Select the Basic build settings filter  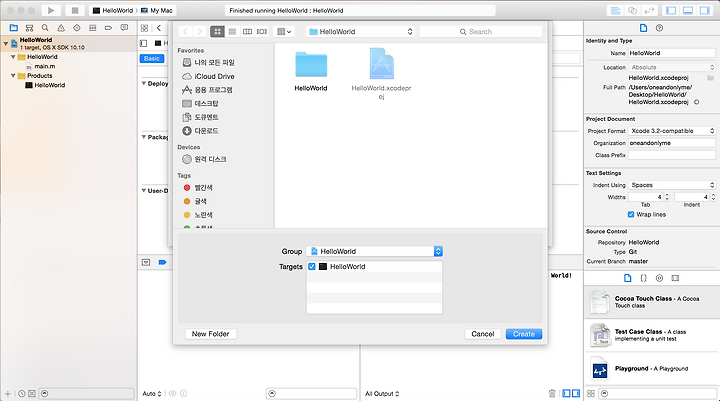point(152,58)
